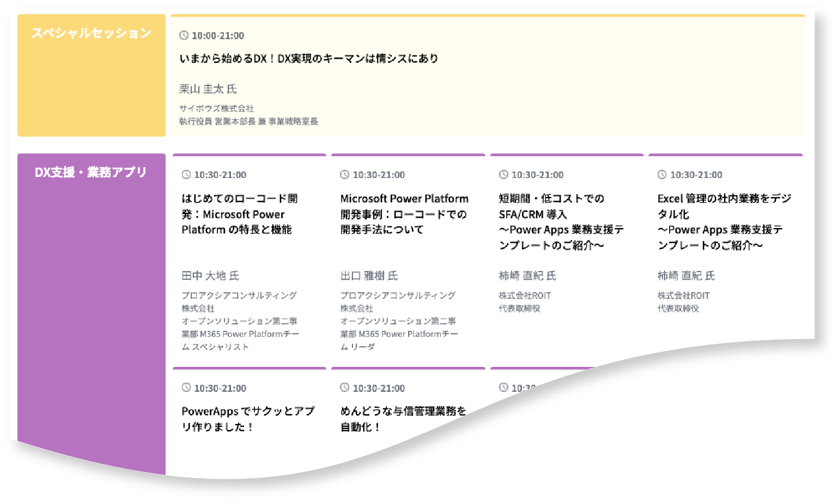
Task: Click the 10:30-21:00 time in 与信管理業務 card
Action: pos(379,388)
